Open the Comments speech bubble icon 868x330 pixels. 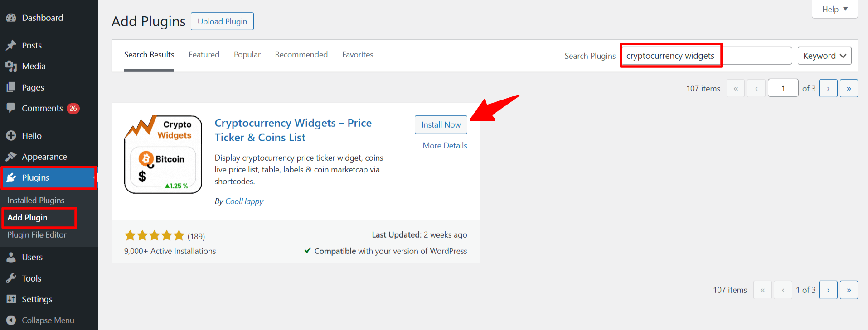point(11,108)
